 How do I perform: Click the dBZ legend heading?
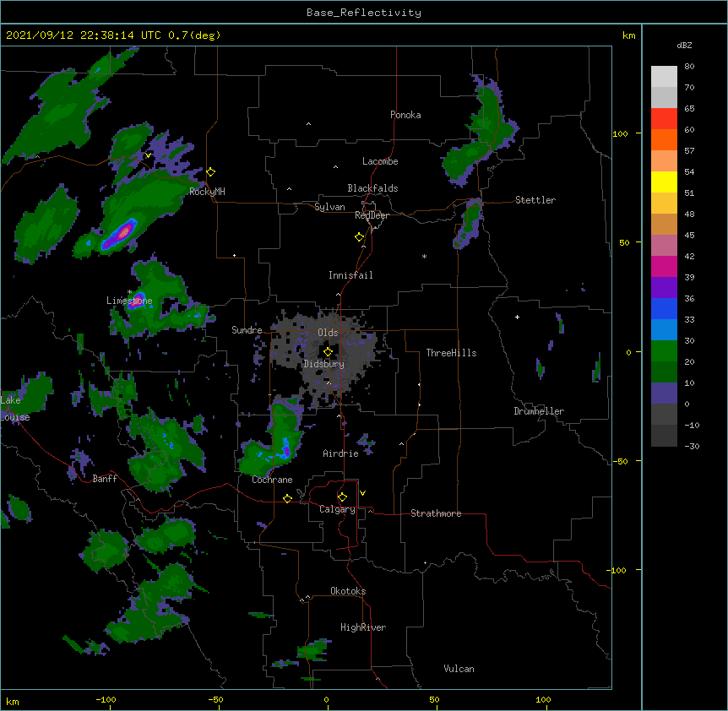[684, 46]
